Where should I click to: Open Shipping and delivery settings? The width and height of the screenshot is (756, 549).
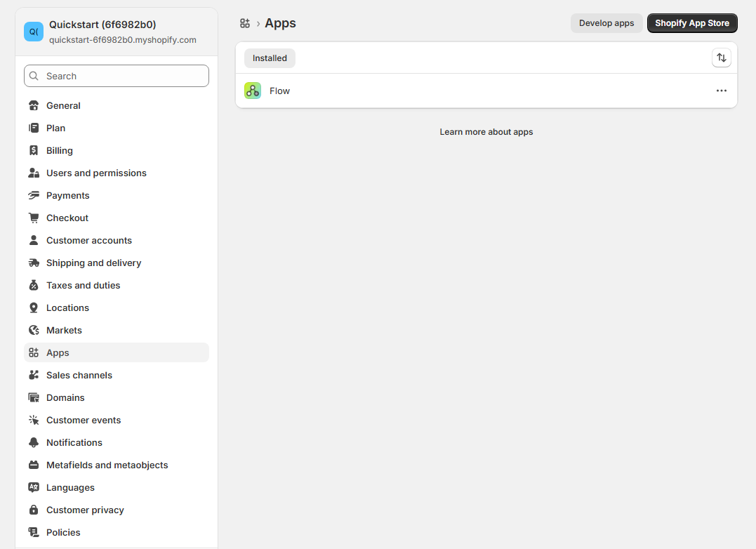[92, 263]
